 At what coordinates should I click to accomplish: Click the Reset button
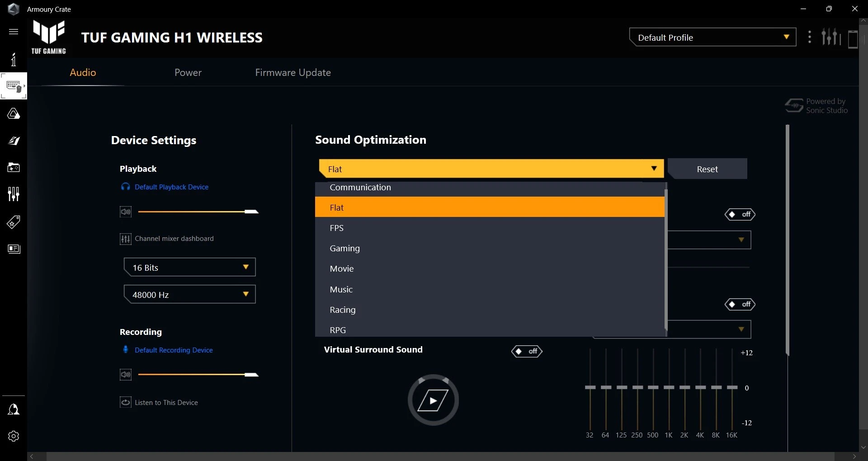coord(708,169)
